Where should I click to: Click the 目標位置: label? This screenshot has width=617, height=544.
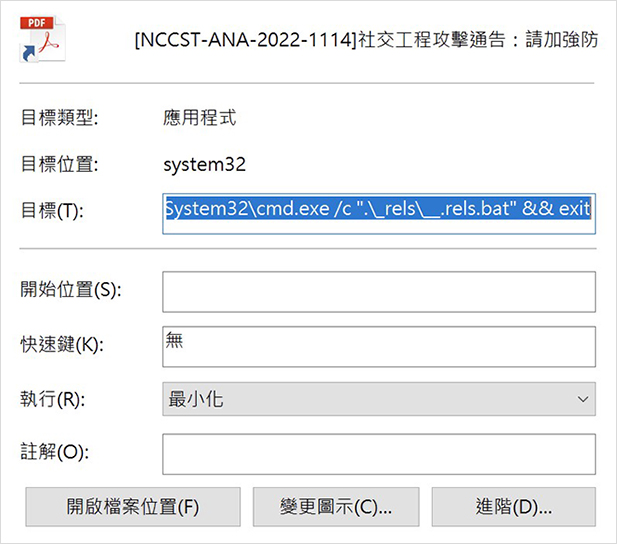tap(59, 164)
